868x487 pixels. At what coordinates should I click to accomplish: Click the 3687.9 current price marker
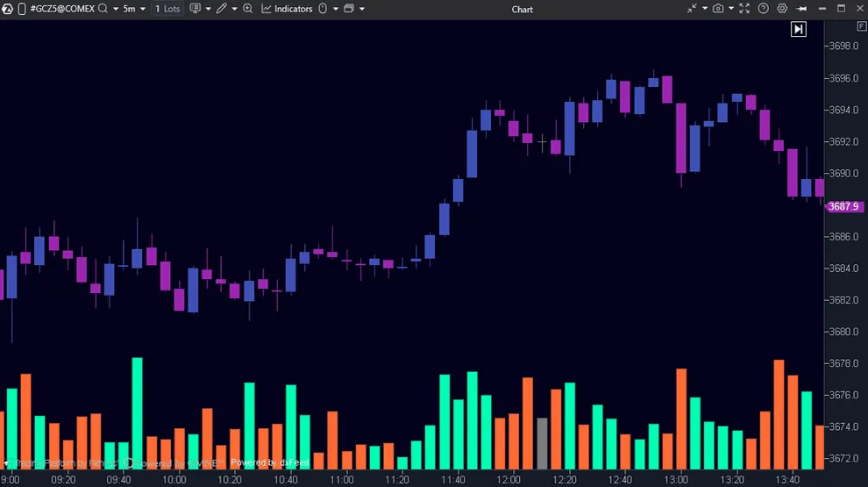pos(843,206)
